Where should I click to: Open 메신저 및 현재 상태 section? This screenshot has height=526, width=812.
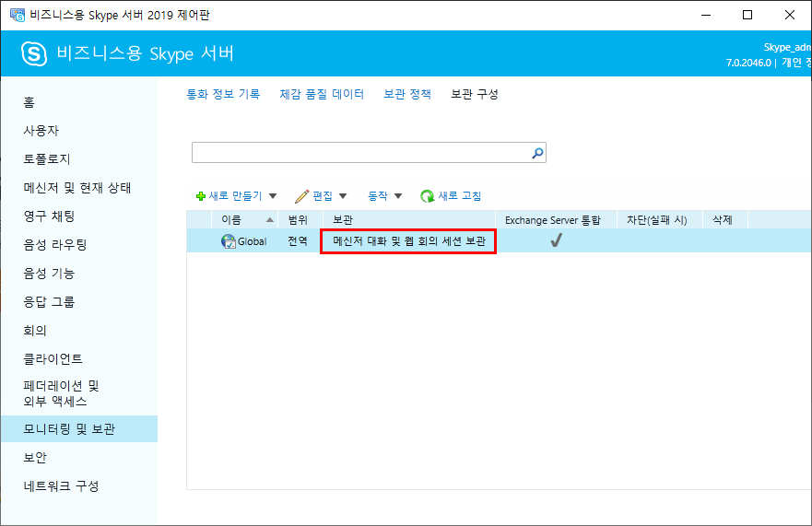(79, 188)
